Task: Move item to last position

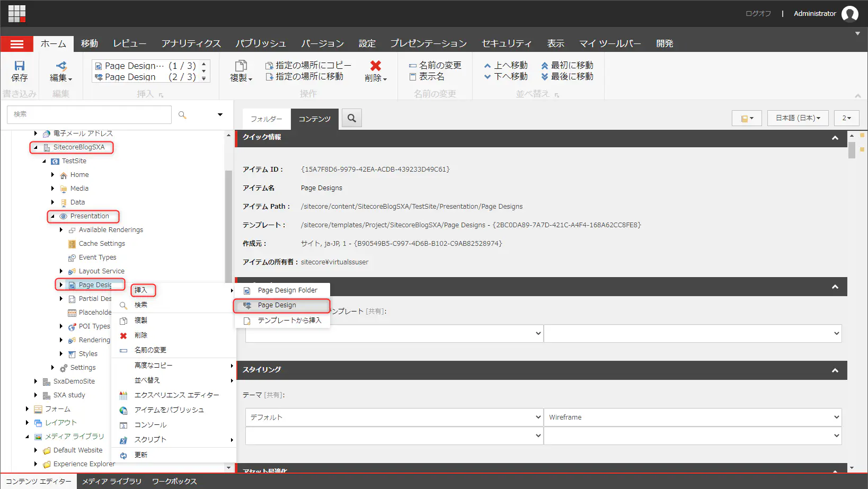Action: 567,76
